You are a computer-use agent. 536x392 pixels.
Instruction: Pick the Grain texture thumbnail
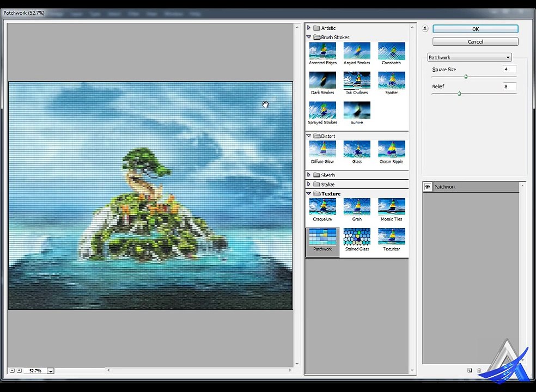coord(357,207)
